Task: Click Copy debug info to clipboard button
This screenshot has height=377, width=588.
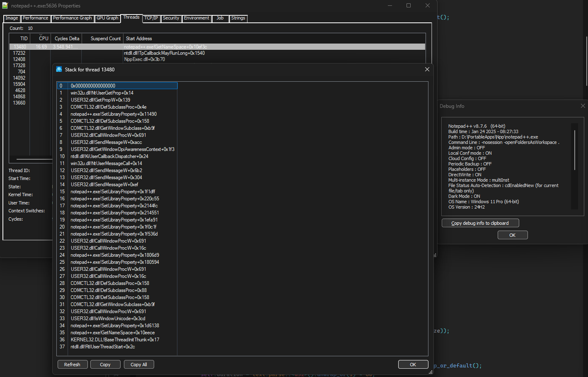Action: point(480,223)
